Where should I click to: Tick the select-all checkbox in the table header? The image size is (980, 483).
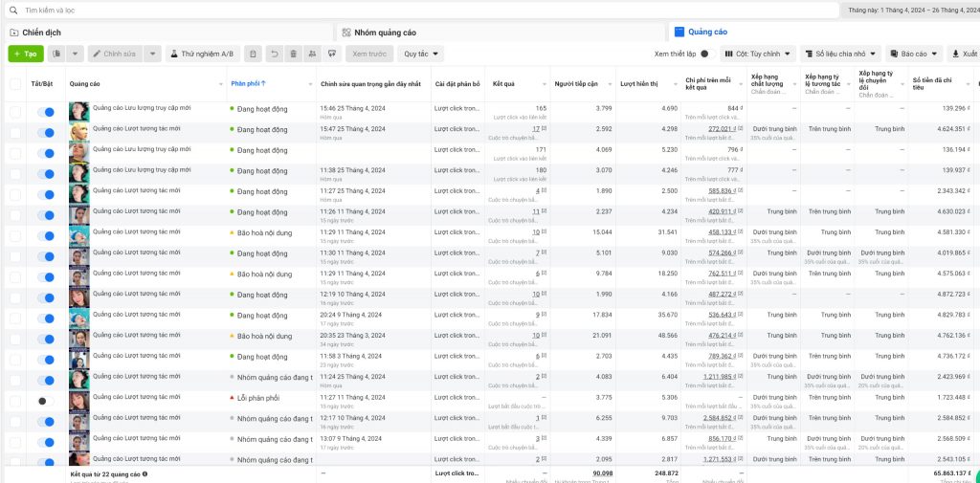pyautogui.click(x=15, y=84)
